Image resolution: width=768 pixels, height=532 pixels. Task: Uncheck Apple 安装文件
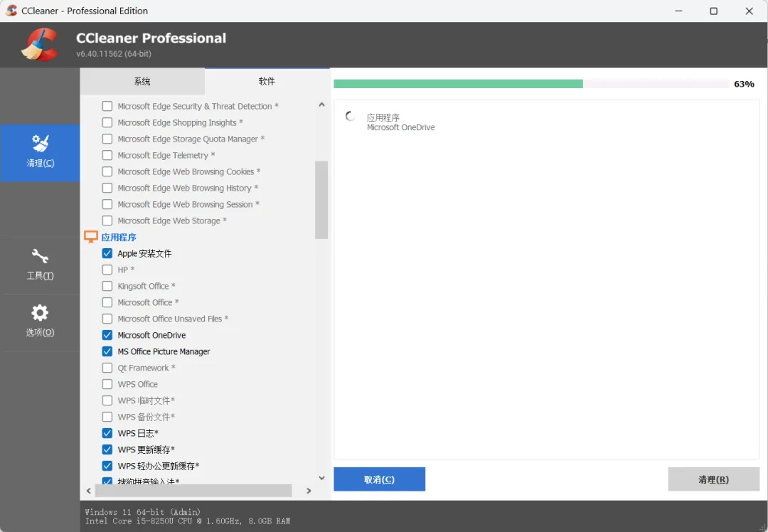tap(107, 253)
